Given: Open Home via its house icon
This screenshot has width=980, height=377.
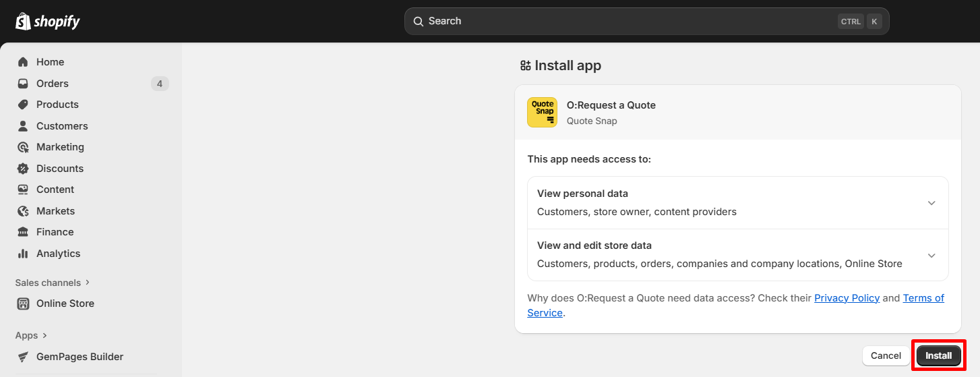Looking at the screenshot, I should point(23,62).
